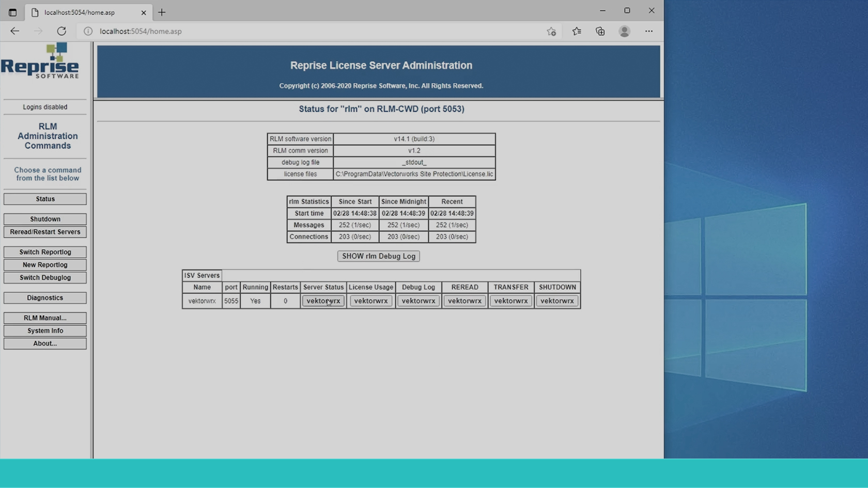
Task: Open vektorwrx Debug Log button
Action: coord(419,301)
